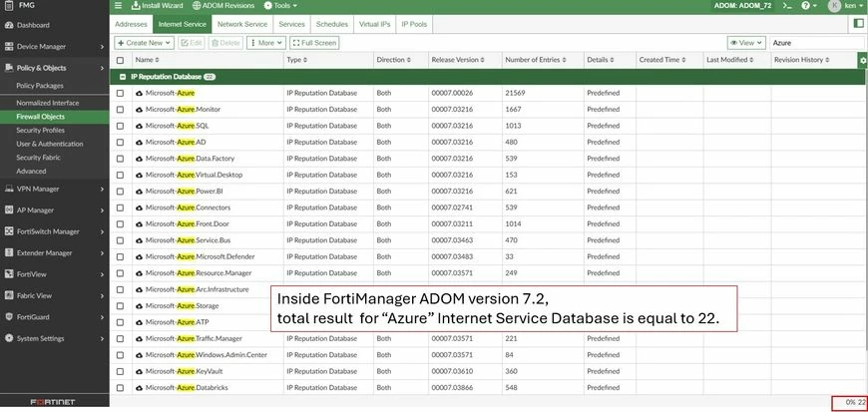Image resolution: width=868 pixels, height=412 pixels.
Task: Open Security Profiles in sidebar
Action: click(x=41, y=130)
